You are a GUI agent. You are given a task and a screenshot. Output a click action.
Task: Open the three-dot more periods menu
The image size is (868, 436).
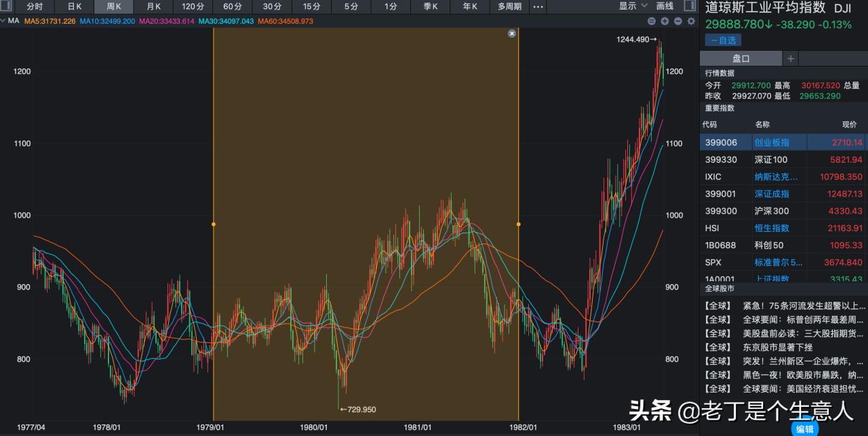[538, 6]
